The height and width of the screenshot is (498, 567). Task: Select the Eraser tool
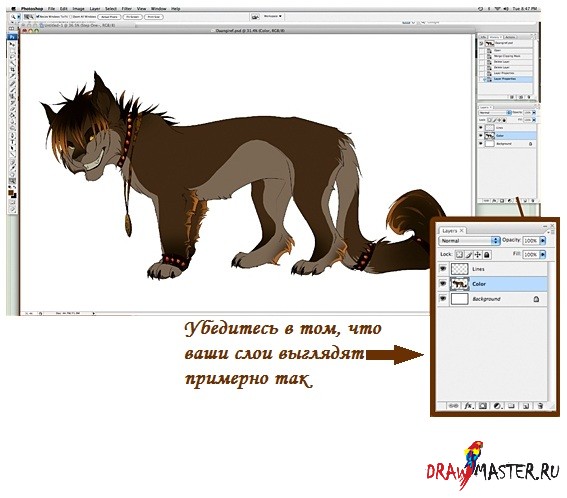tap(12, 110)
